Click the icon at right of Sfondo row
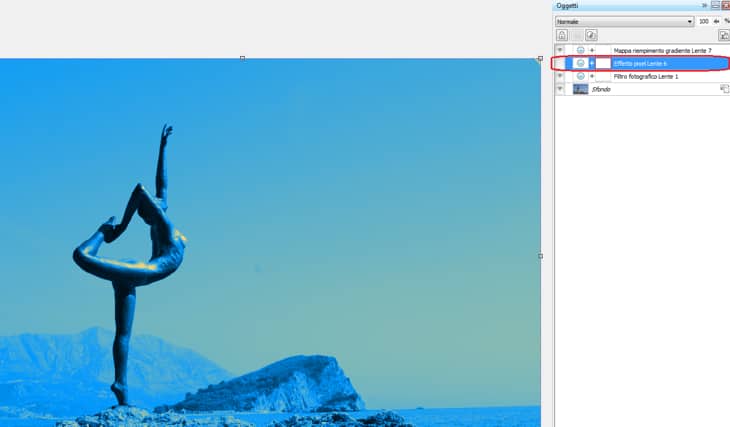 tap(723, 89)
